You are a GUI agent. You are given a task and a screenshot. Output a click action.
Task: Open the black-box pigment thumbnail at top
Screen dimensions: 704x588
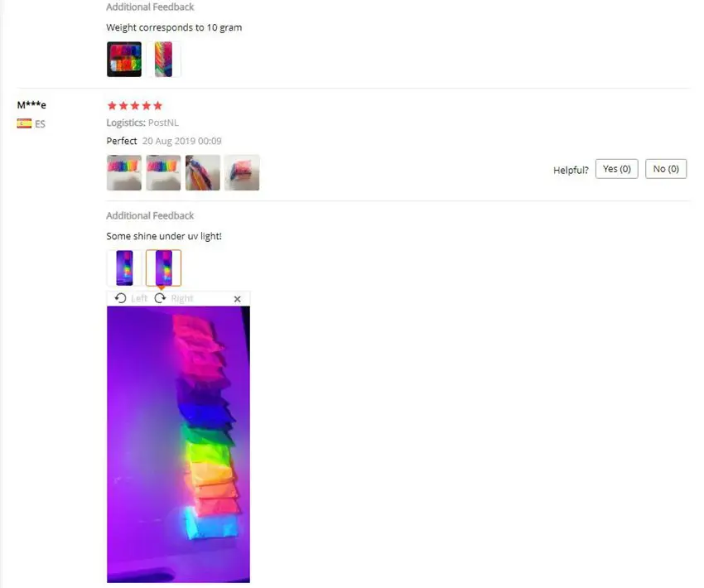pos(124,60)
